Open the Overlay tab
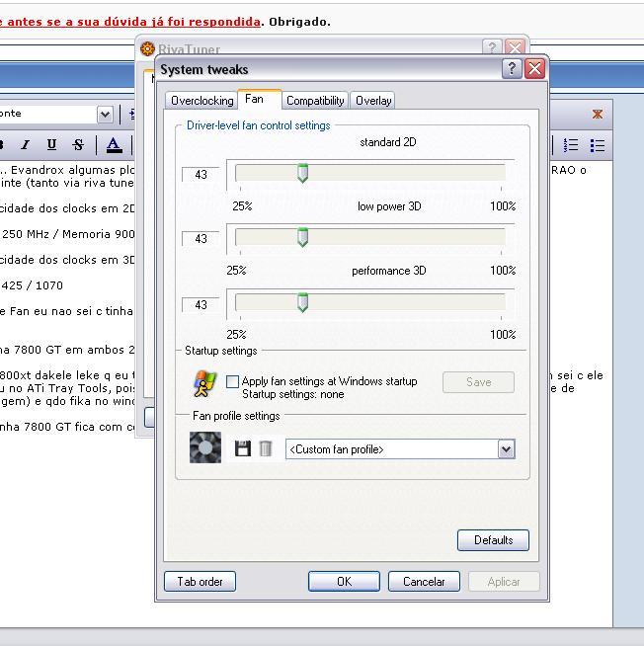 tap(373, 101)
